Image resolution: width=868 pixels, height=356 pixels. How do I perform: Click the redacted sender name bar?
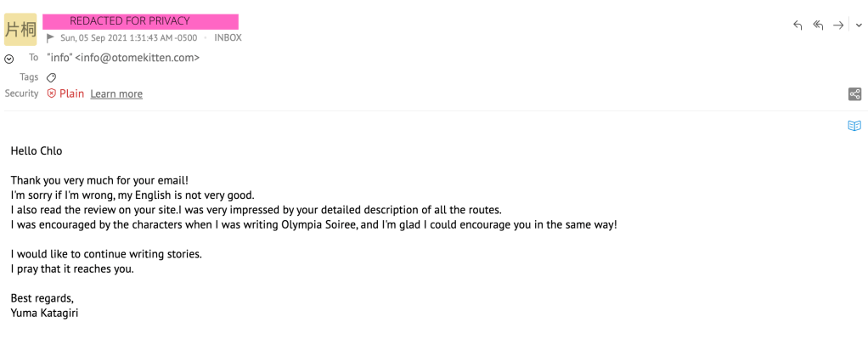click(141, 20)
